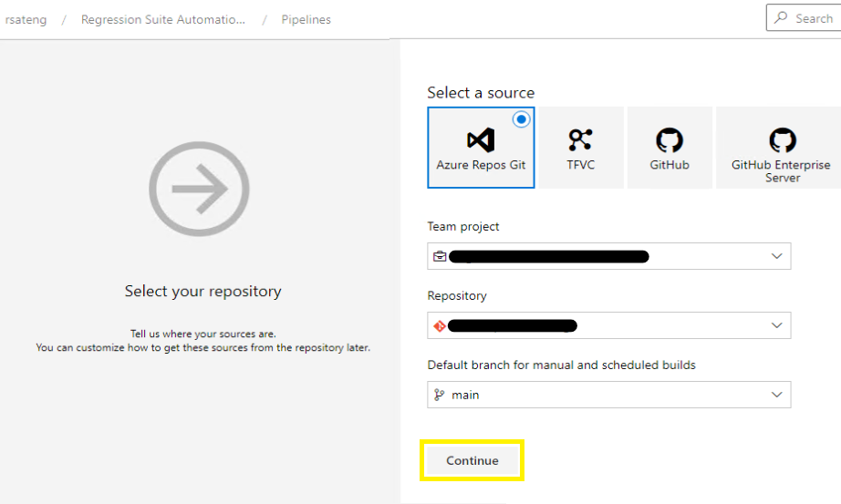Image resolution: width=841 pixels, height=504 pixels.
Task: Click the branch icon beside main
Action: point(440,395)
